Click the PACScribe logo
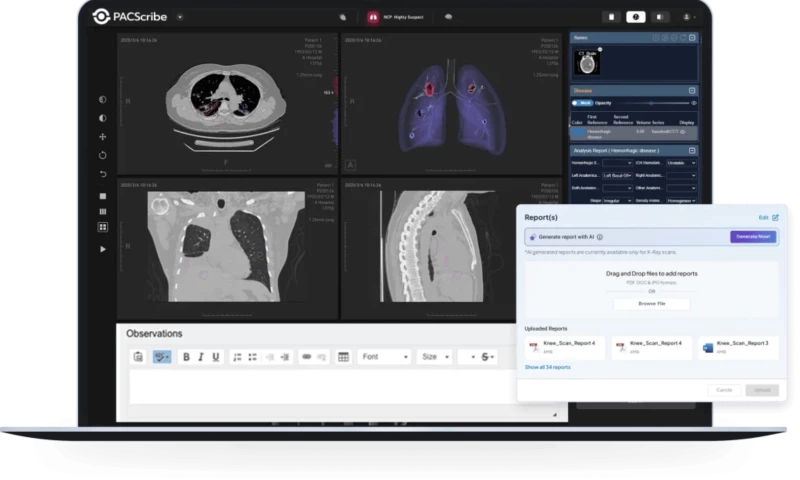800x480 pixels. click(x=130, y=16)
